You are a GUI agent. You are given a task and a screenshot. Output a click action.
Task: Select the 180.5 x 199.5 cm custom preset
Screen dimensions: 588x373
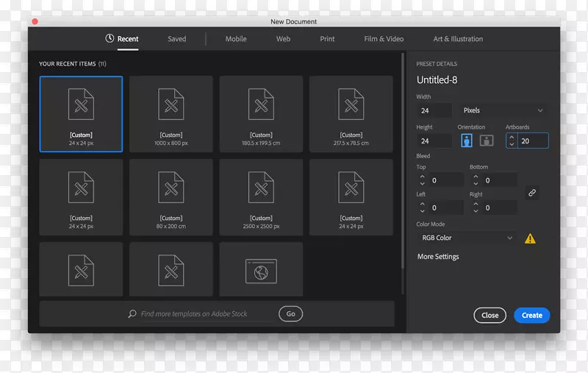pos(261,114)
